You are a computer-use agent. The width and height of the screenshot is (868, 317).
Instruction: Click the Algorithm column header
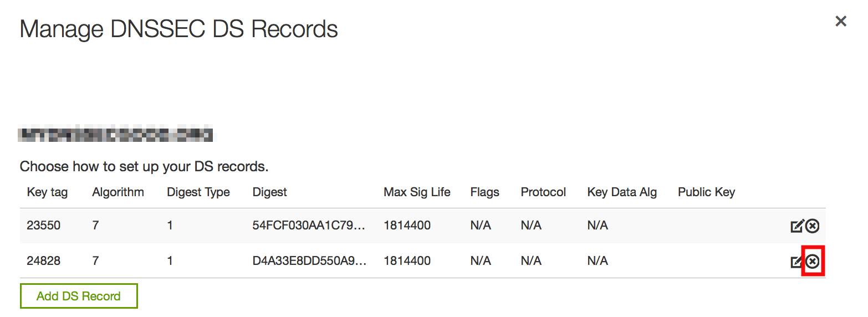pos(118,192)
